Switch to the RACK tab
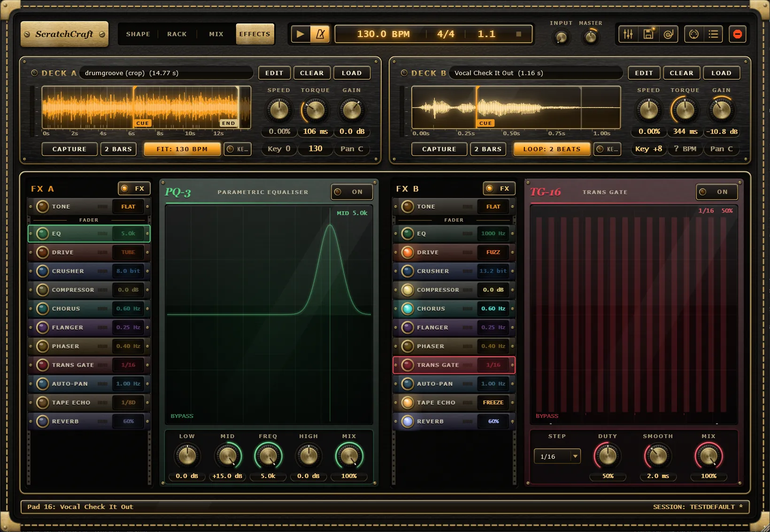770x532 pixels. coord(177,34)
